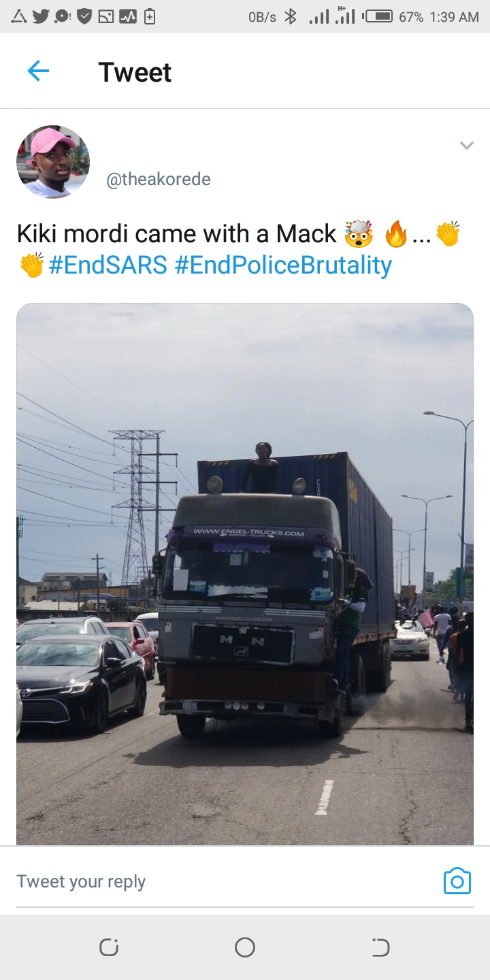Image resolution: width=490 pixels, height=980 pixels.
Task: Tap the battery indicator icon
Action: (x=378, y=16)
